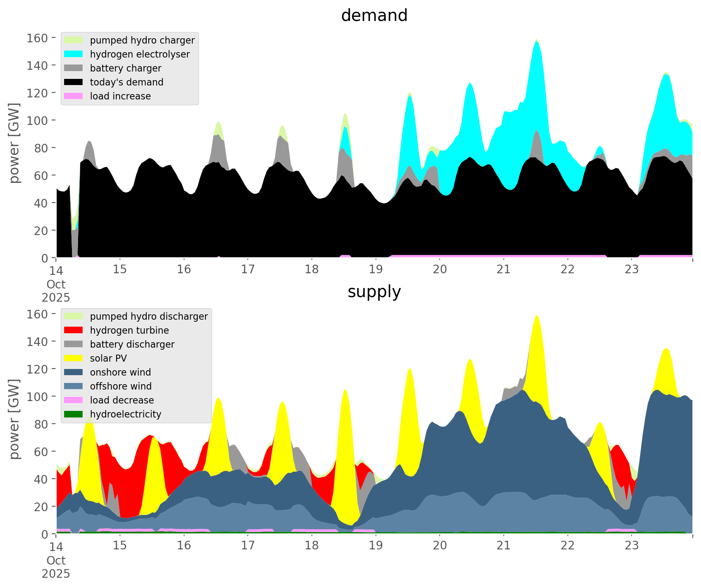Screen dimensions: 701x588
Task: Click the demand chart's power [GW] axis label
Action: point(14,143)
